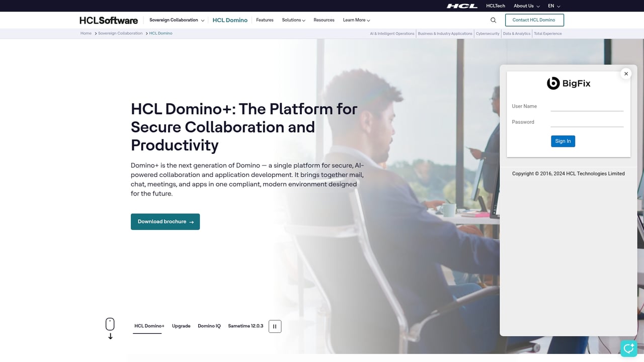The width and height of the screenshot is (644, 362).
Task: Expand the Learn More menu
Action: pyautogui.click(x=356, y=20)
